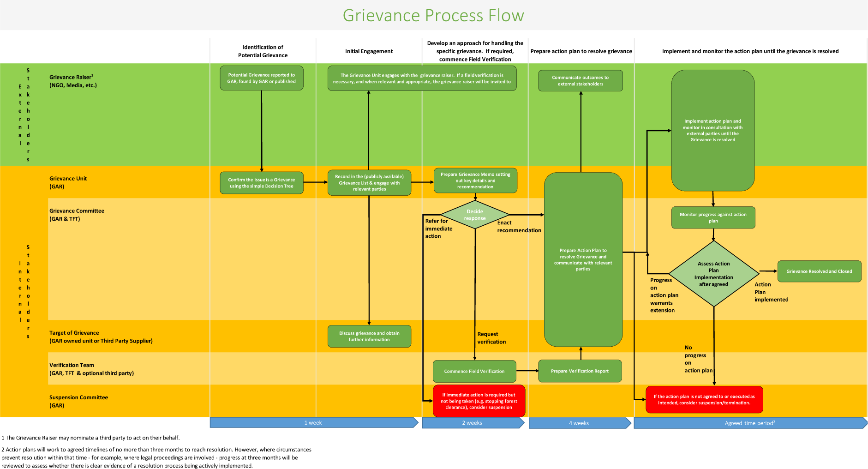Select 'Prepare action plan to resolve grievance' header
The width and height of the screenshot is (868, 469).
coord(581,51)
